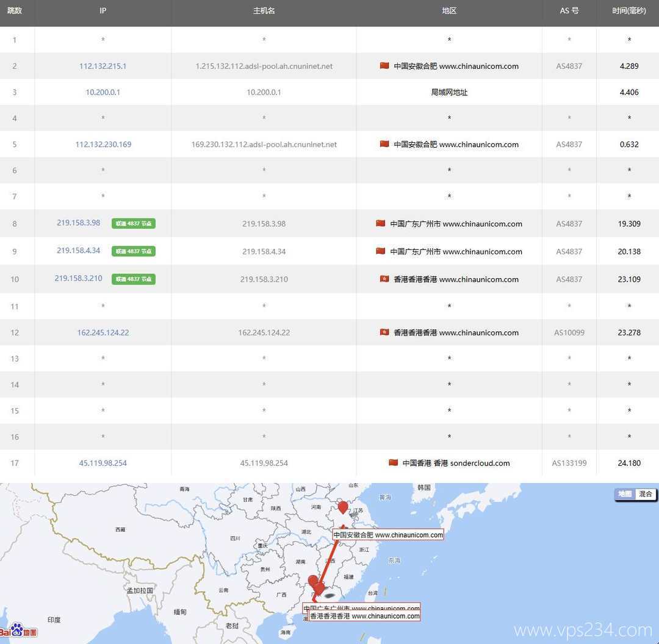Click the Baidu Maps logo on the map
The image size is (659, 644).
(x=18, y=629)
